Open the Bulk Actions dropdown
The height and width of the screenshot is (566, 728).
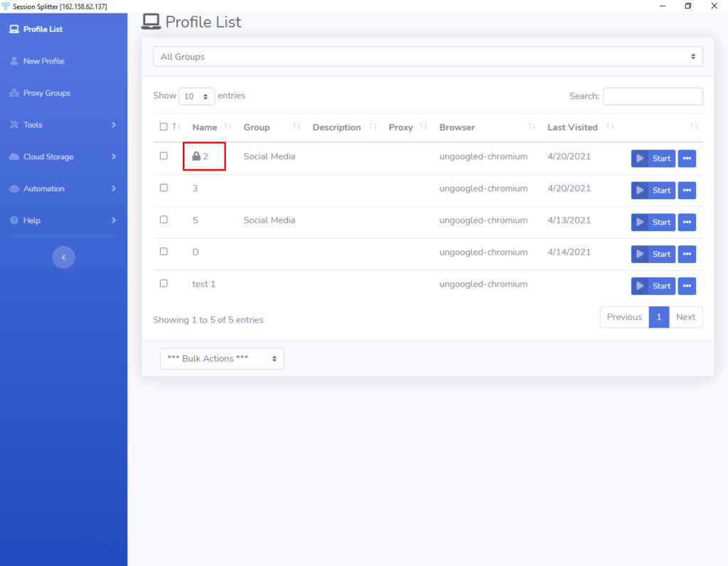(222, 359)
